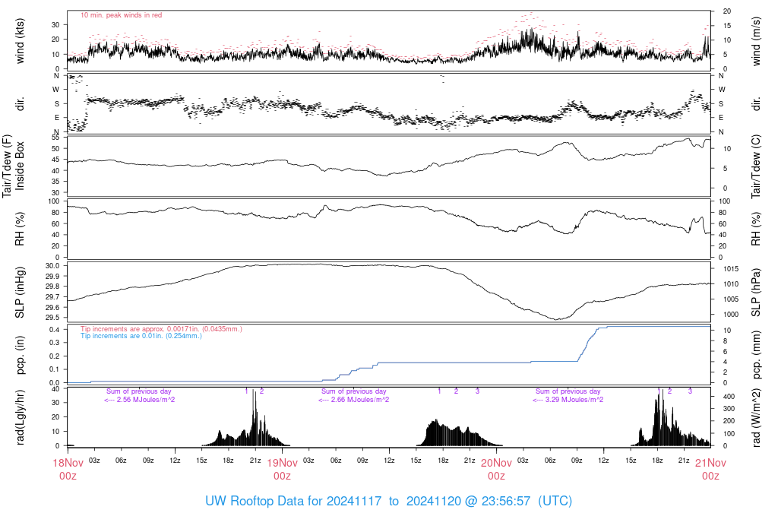This screenshot has width=778, height=532.
Task: Select the 'wind (m/s)' right axis label
Action: 756,41
